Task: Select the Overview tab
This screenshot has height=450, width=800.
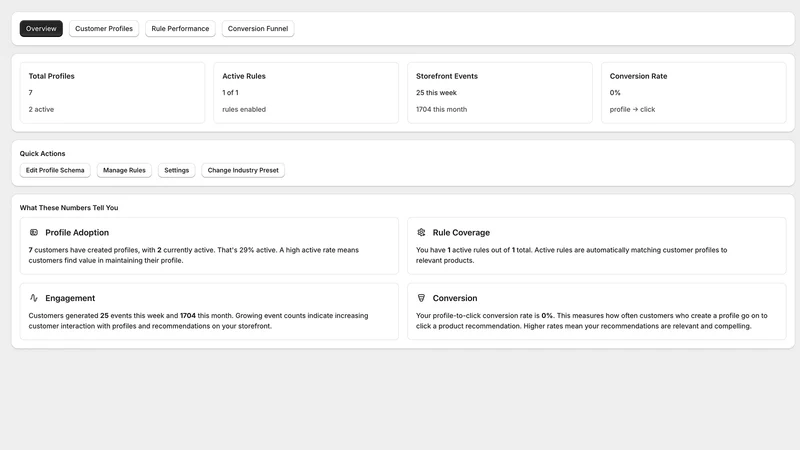Action: click(x=41, y=29)
